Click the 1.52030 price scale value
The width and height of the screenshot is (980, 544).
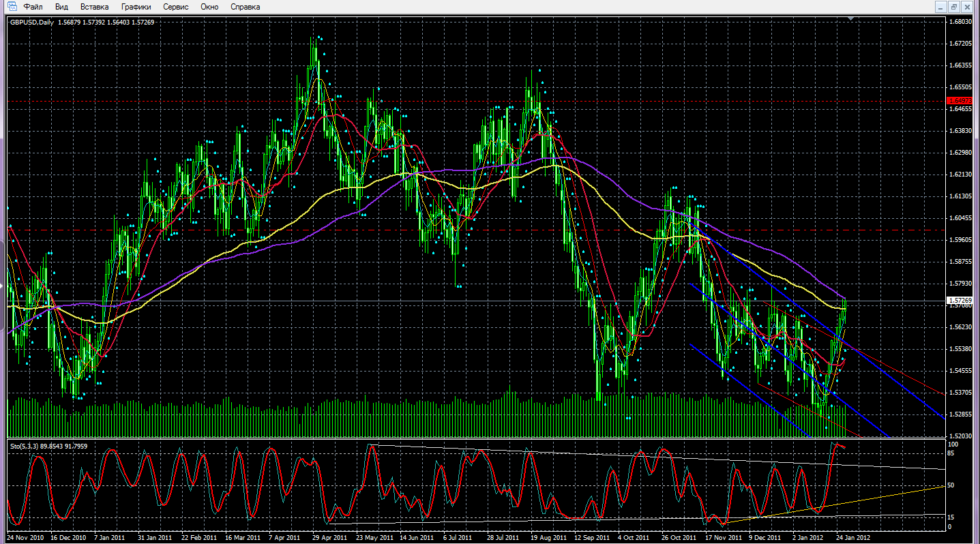coord(960,436)
